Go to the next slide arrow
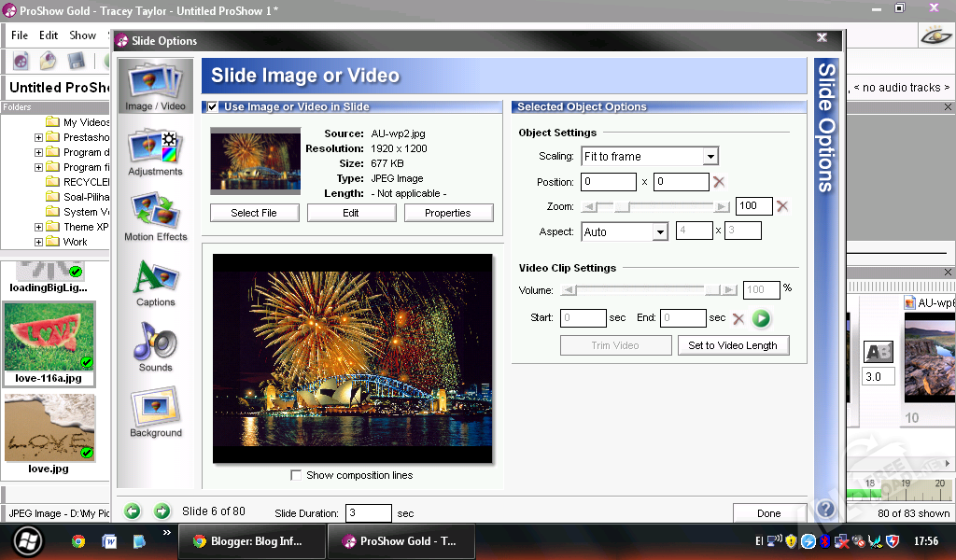This screenshot has width=956, height=560. (x=162, y=511)
